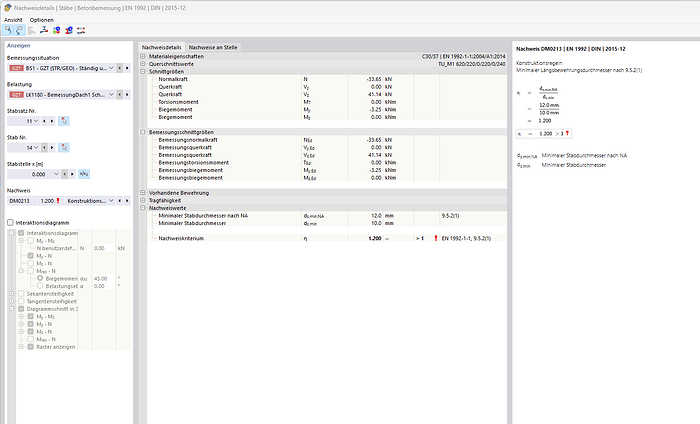Switch to the Nachweise an Stelle tab
The height and width of the screenshot is (424, 700).
(x=213, y=46)
